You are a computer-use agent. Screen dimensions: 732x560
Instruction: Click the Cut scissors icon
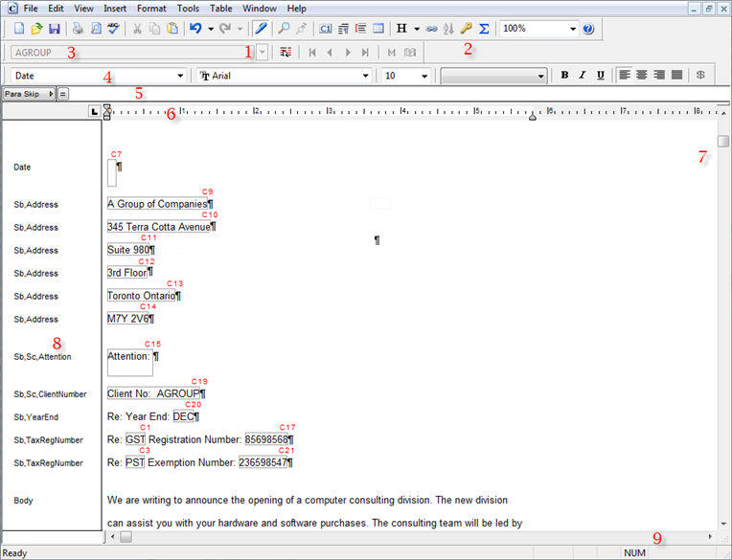coord(138,29)
